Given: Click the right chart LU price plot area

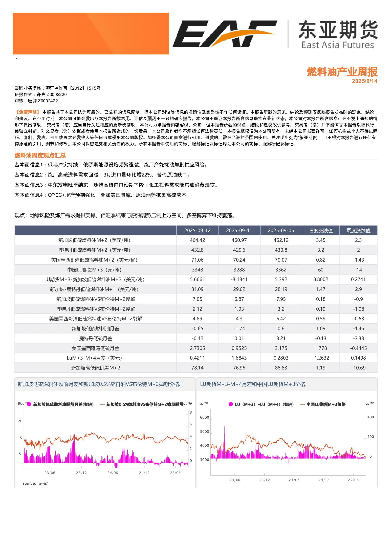Looking at the screenshot, I should click(x=288, y=443).
